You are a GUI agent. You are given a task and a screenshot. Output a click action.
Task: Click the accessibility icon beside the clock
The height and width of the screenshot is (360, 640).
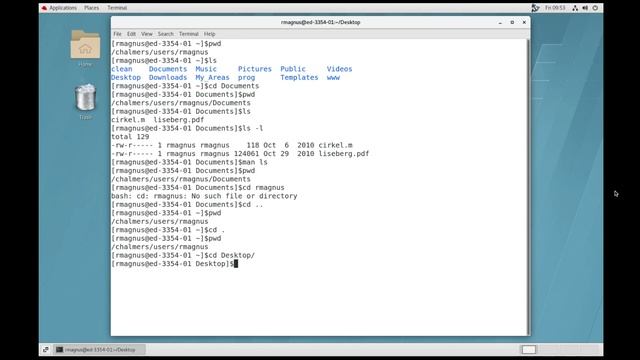(x=535, y=8)
